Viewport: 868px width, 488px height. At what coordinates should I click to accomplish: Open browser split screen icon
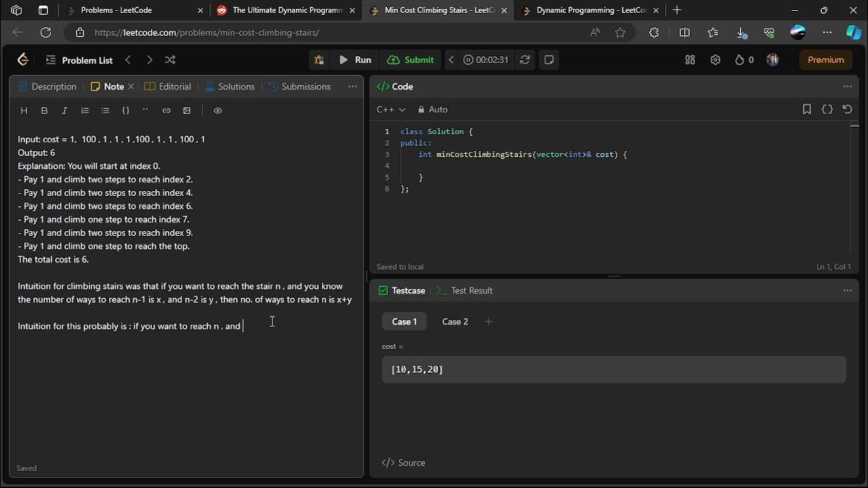[684, 33]
